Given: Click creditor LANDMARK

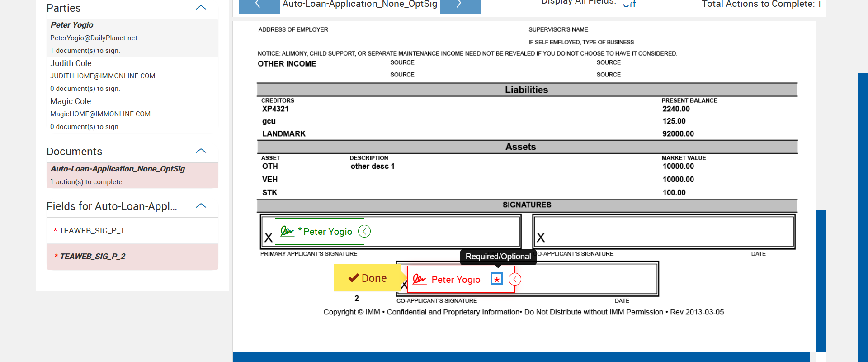Looking at the screenshot, I should [x=284, y=134].
